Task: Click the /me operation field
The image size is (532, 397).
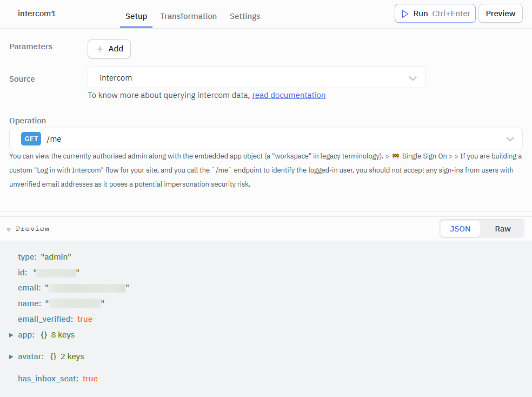Action: point(265,138)
